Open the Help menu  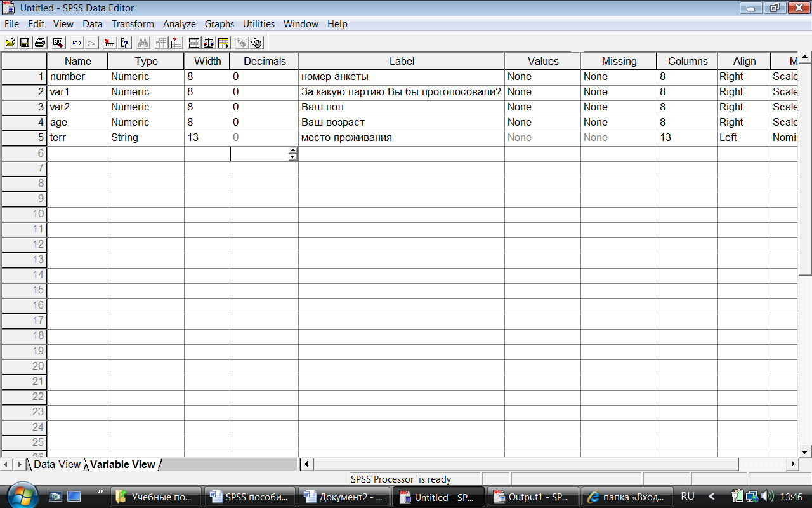(337, 24)
